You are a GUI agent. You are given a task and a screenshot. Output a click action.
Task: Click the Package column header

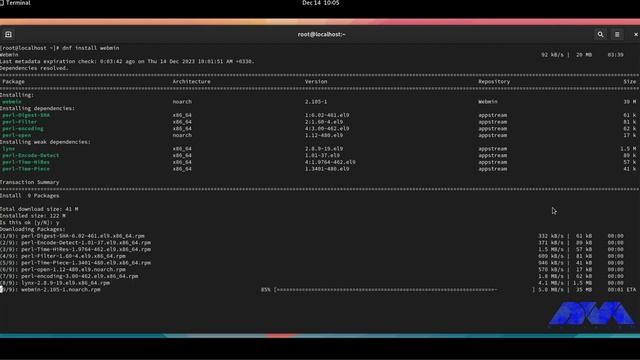13,82
